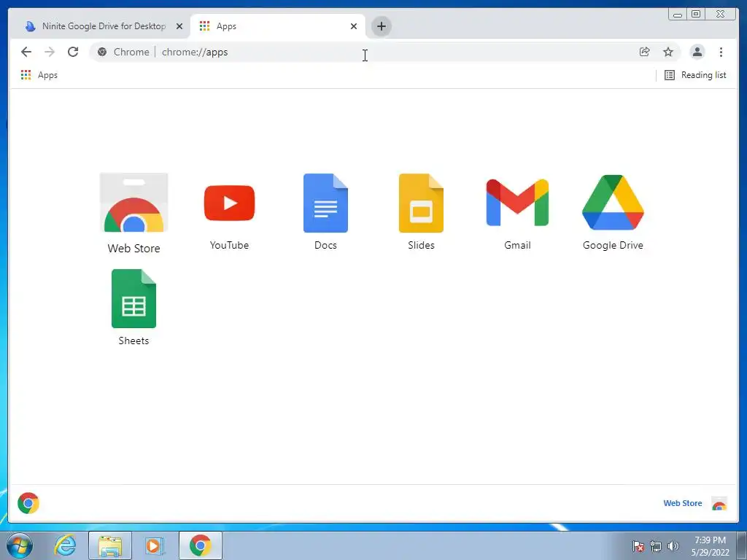
Task: Launch Internet Explorer from taskbar
Action: coord(65,545)
